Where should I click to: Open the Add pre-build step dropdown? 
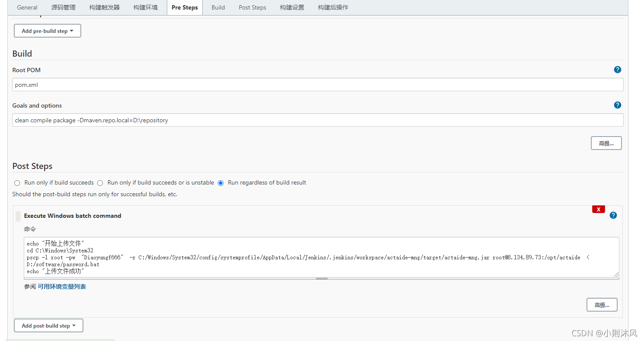pos(48,31)
